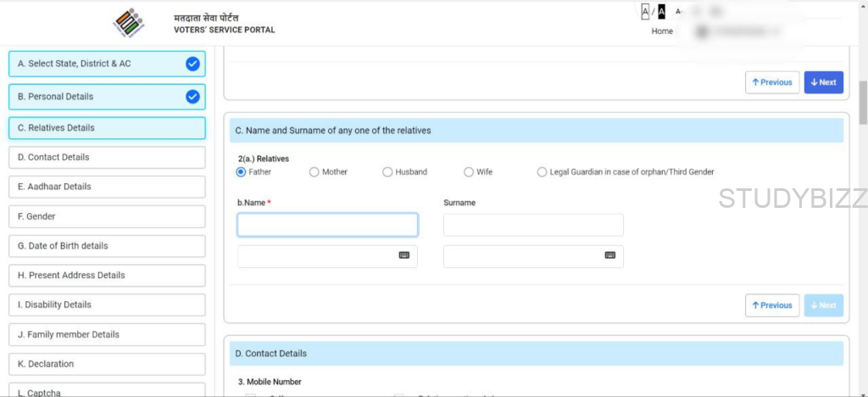The height and width of the screenshot is (397, 868).
Task: Choose the Husband relative option
Action: [x=387, y=172]
